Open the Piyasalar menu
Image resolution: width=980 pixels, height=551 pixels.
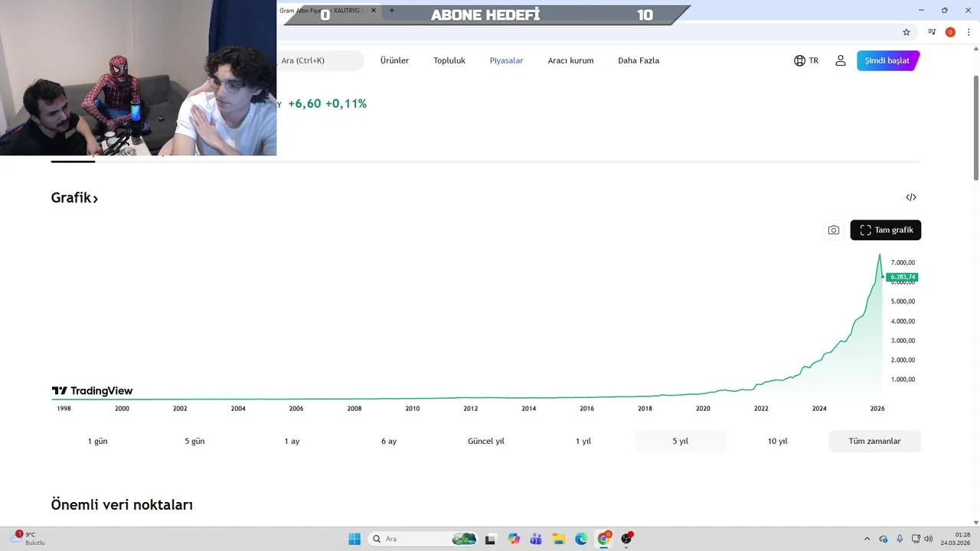coord(506,60)
